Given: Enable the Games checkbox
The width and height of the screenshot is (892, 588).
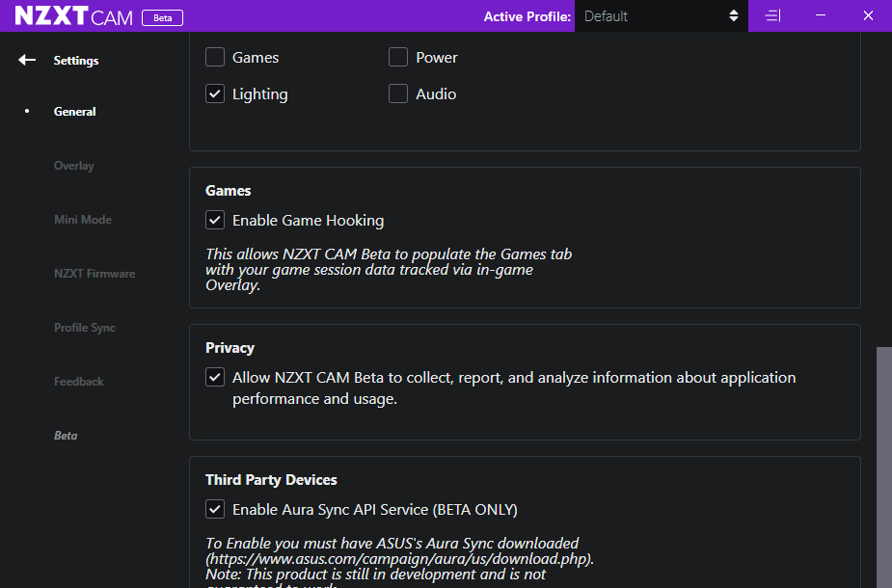Looking at the screenshot, I should pos(214,56).
